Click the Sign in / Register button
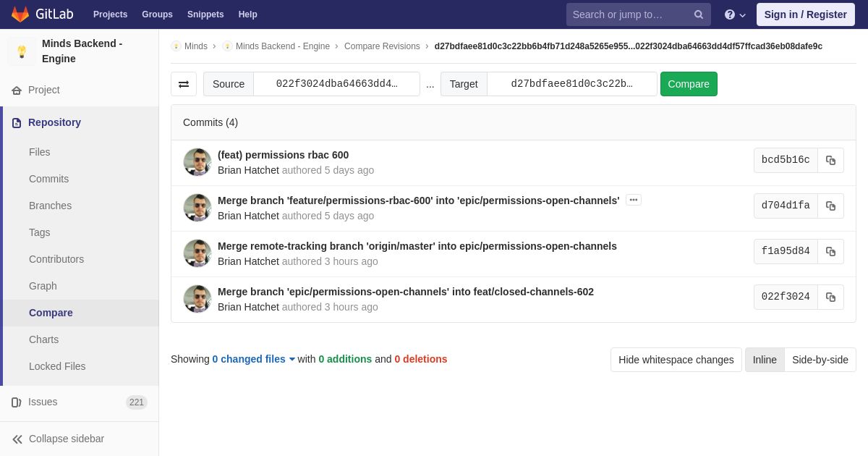Screen dimensions: 868x456 tap(805, 14)
